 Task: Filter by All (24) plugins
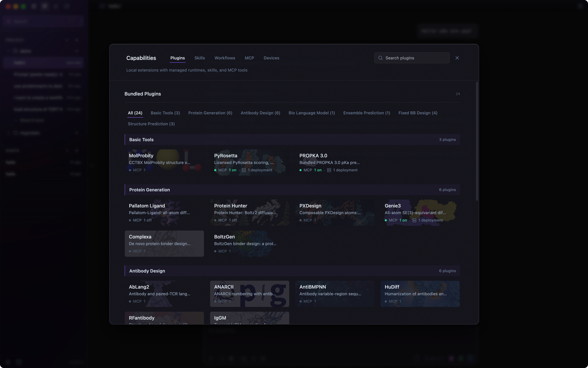[x=135, y=113]
